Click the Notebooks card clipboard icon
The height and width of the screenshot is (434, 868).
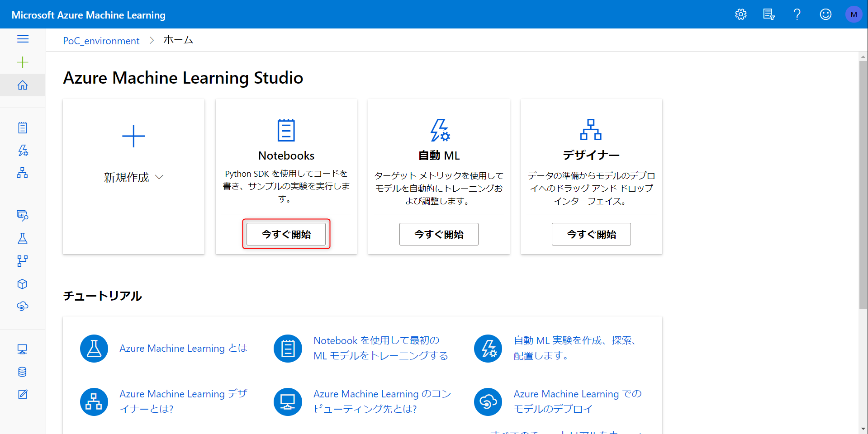pyautogui.click(x=286, y=130)
